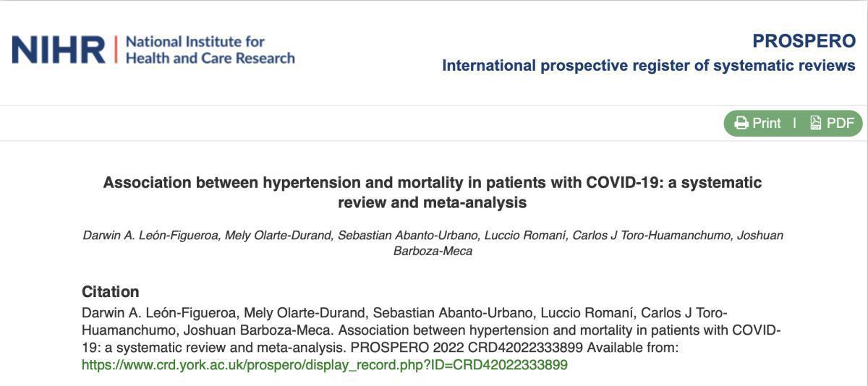Click the NIHR logo letters
868x386 pixels.
(58, 49)
